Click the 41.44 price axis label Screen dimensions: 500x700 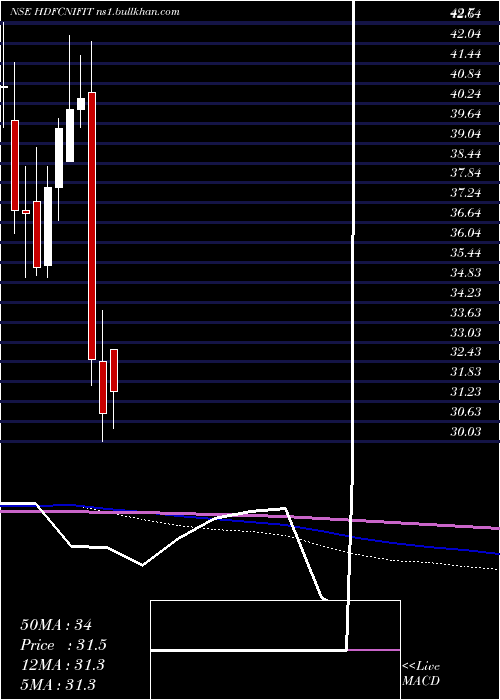[466, 54]
